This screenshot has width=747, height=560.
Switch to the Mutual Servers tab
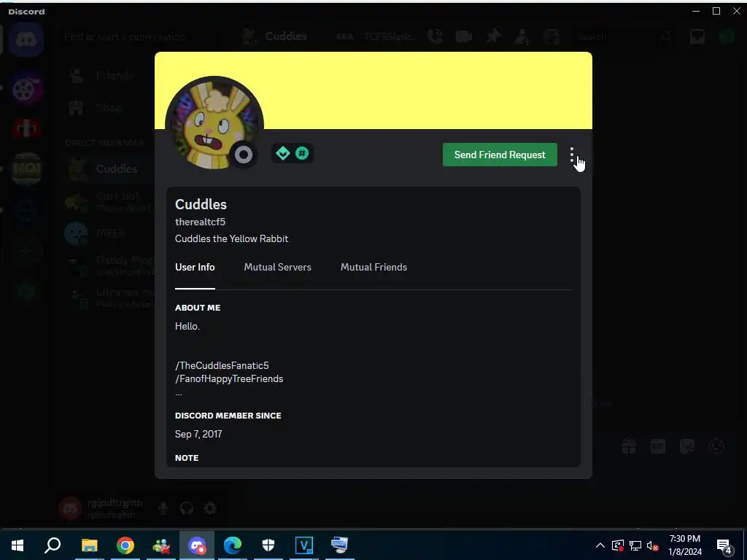point(278,267)
